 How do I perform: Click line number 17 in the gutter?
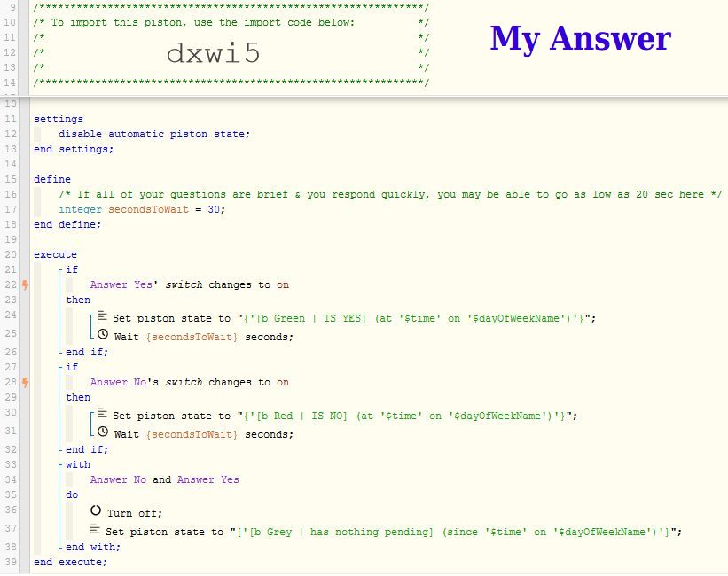pos(11,209)
